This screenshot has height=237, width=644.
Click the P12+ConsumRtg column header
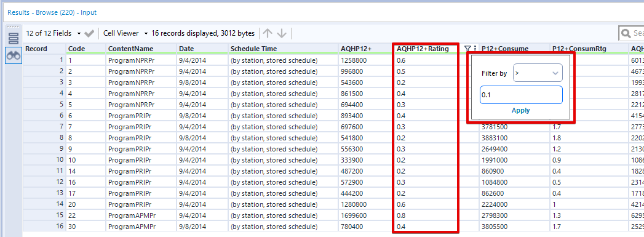pyautogui.click(x=589, y=49)
